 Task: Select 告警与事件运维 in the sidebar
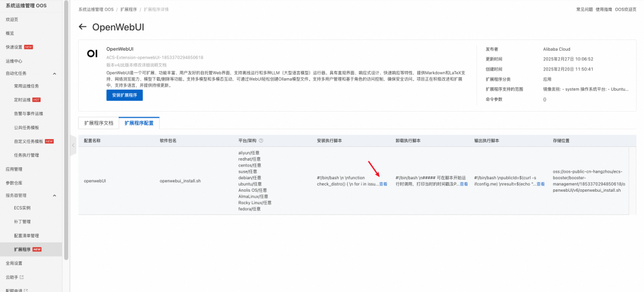coord(29,113)
